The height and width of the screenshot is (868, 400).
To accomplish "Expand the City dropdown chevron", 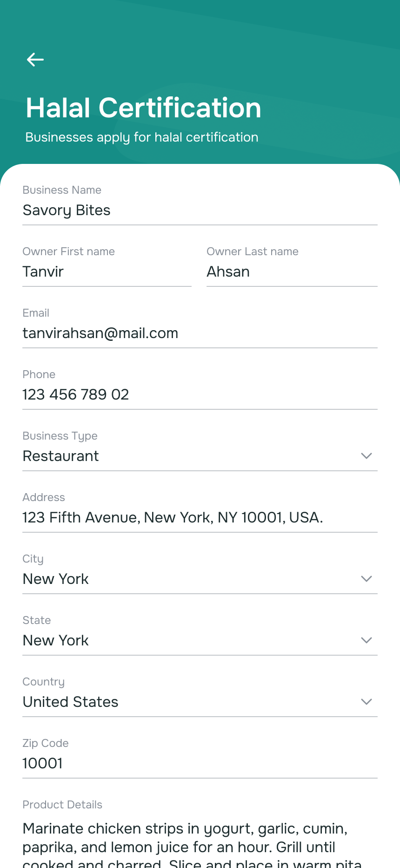I will [367, 579].
